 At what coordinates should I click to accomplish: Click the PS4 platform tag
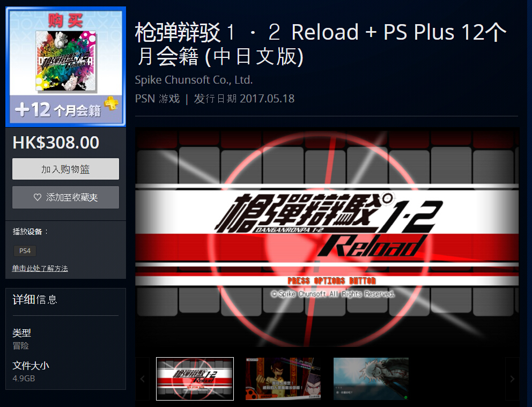click(x=25, y=250)
